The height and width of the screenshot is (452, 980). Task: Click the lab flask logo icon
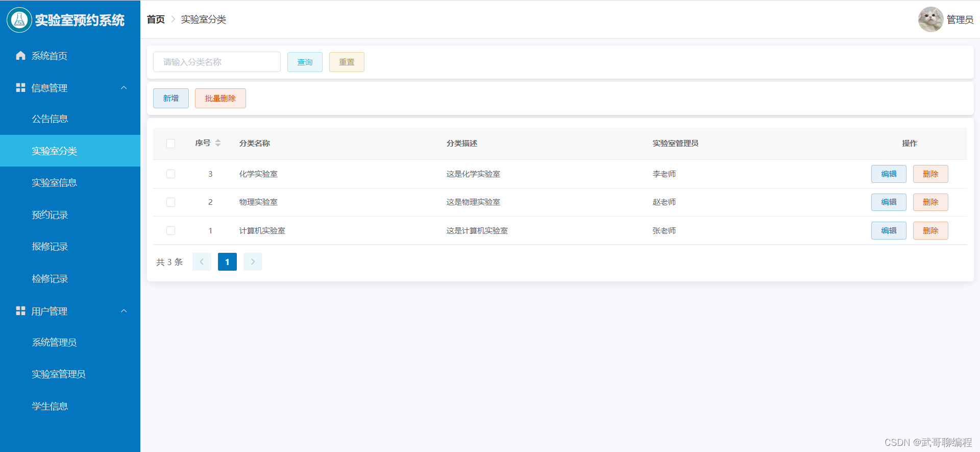(19, 20)
